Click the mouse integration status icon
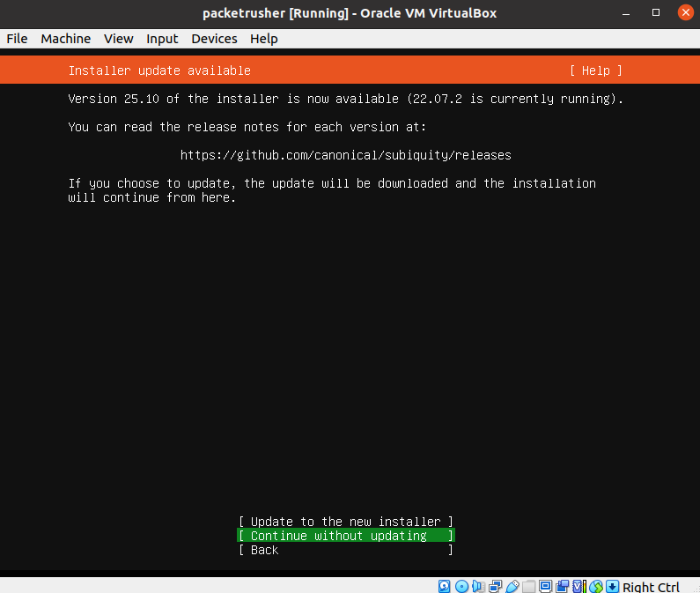Screen dimensions: 700x593 point(595,586)
